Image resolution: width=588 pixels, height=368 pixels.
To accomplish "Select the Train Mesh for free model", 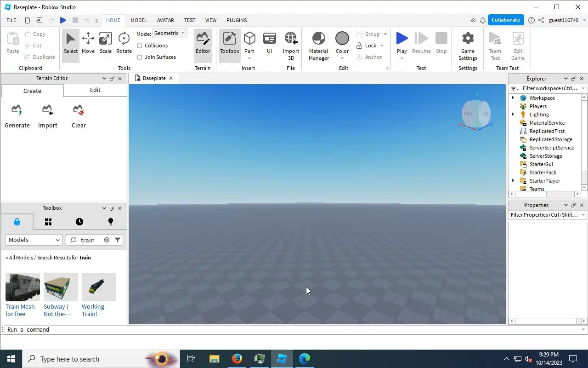I will (23, 295).
